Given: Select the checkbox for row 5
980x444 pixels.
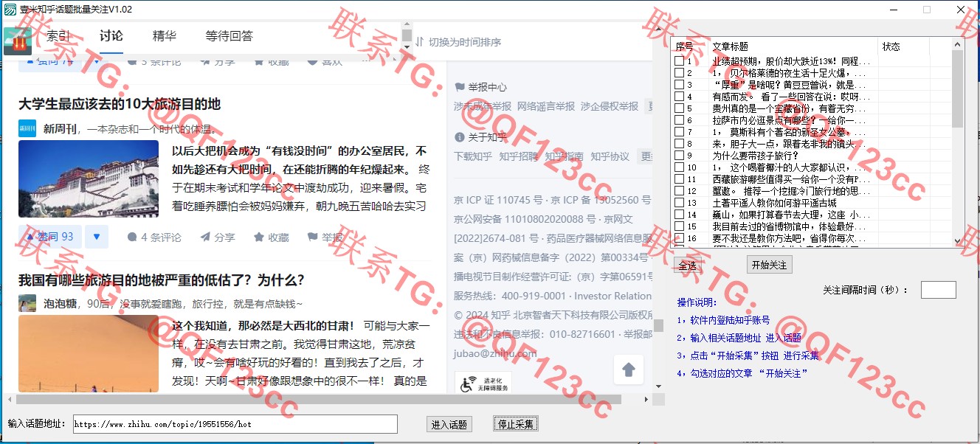Looking at the screenshot, I should point(679,108).
